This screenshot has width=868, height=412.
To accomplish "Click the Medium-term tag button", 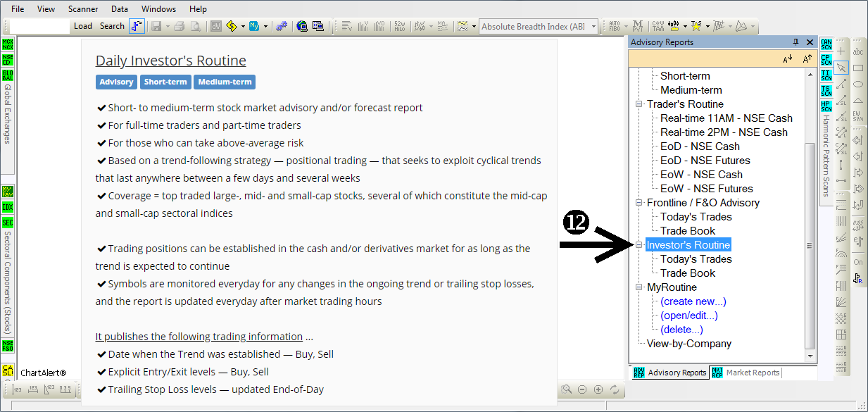I will [225, 82].
